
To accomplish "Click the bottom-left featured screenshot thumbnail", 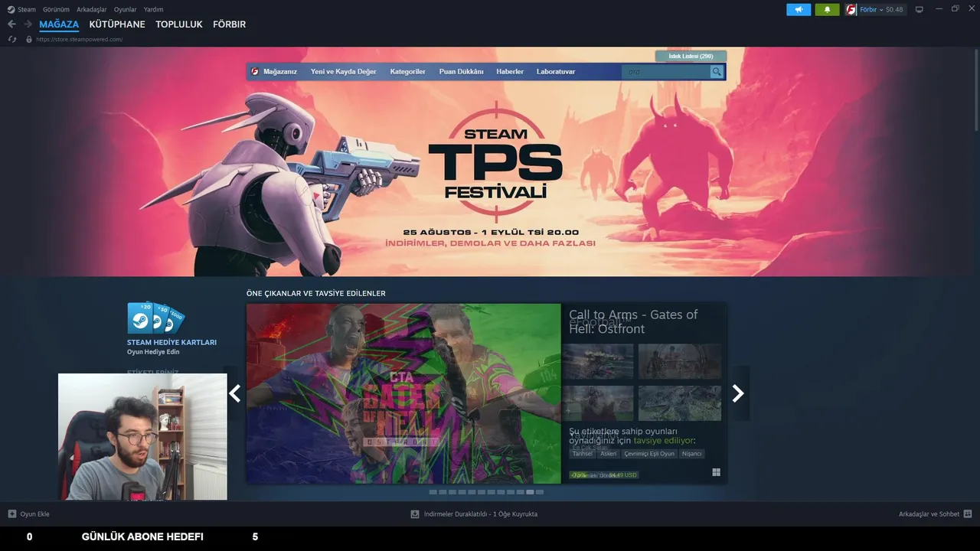I will (598, 403).
